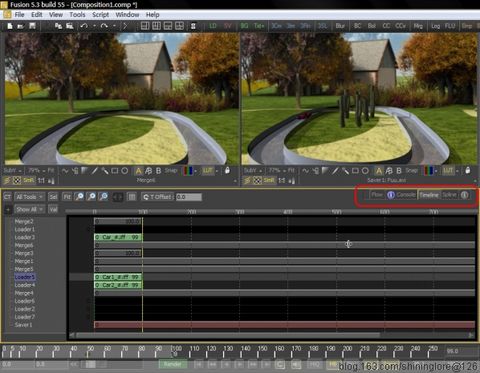480x373 pixels.
Task: Add a Loader tool with LD button
Action: (213, 26)
